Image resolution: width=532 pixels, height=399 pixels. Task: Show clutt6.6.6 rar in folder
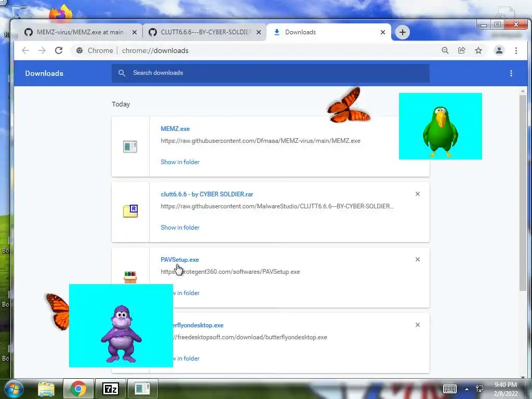(180, 228)
